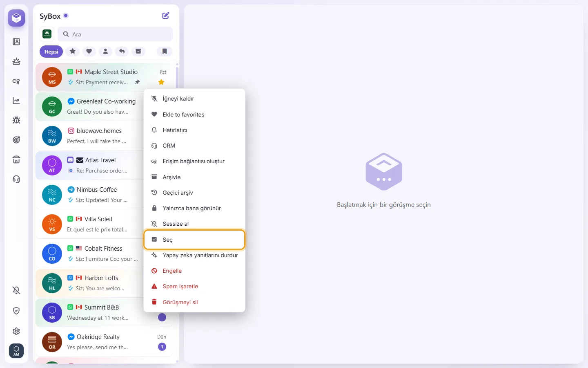Choose Spam işaretle menu option
This screenshot has width=588, height=368.
point(194,286)
